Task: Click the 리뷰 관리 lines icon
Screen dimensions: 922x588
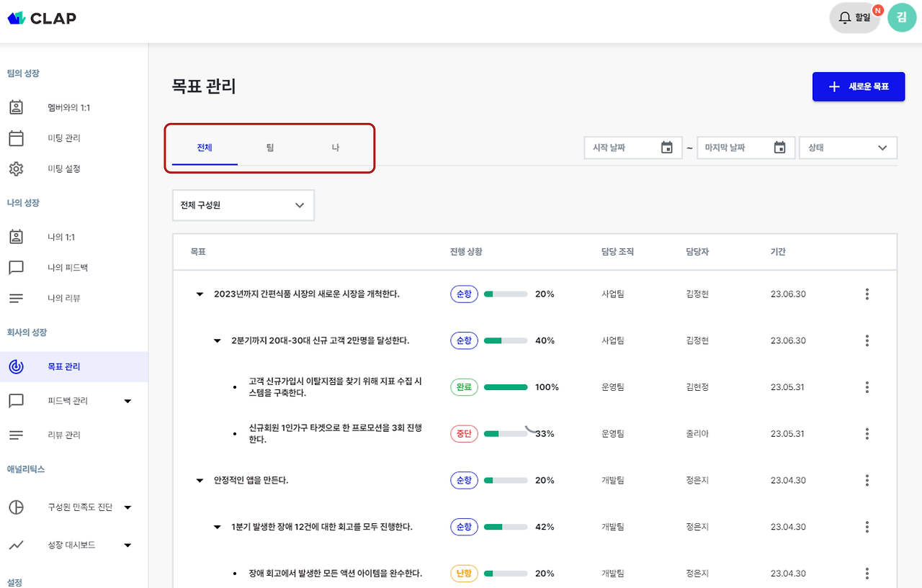Action: pyautogui.click(x=16, y=435)
